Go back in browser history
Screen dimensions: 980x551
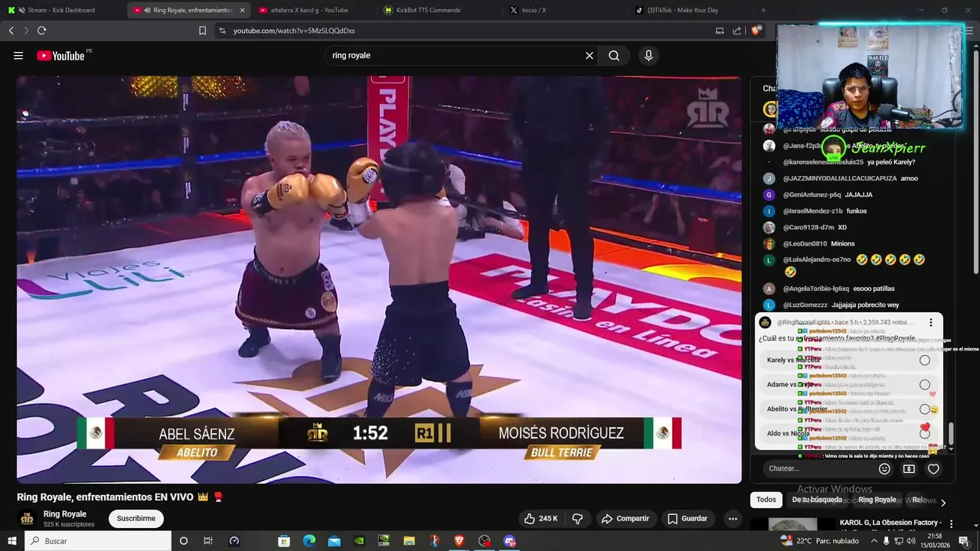coord(11,31)
